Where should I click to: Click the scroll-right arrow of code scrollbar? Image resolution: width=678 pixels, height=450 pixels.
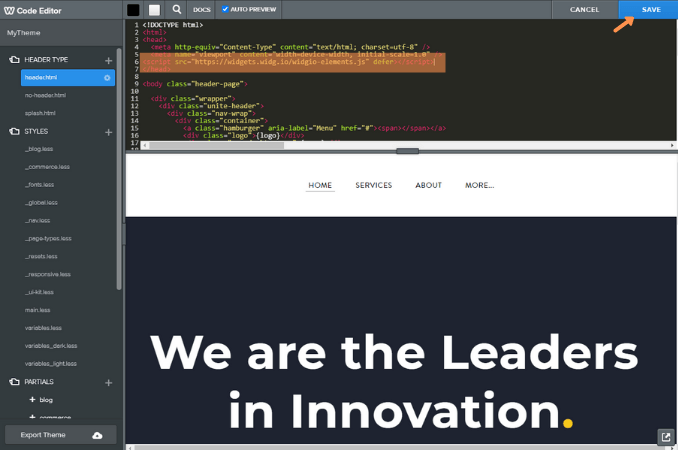pyautogui.click(x=672, y=145)
